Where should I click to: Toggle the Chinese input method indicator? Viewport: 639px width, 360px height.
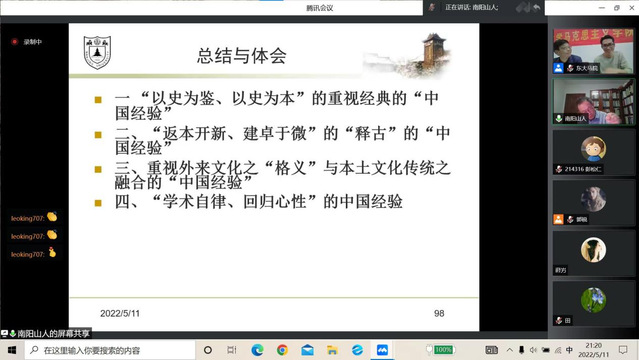pos(569,350)
